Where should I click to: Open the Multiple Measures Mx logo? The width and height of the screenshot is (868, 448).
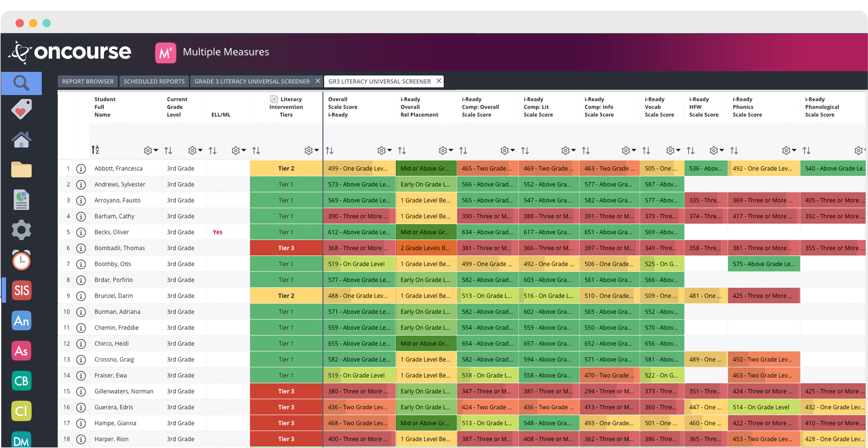point(166,53)
